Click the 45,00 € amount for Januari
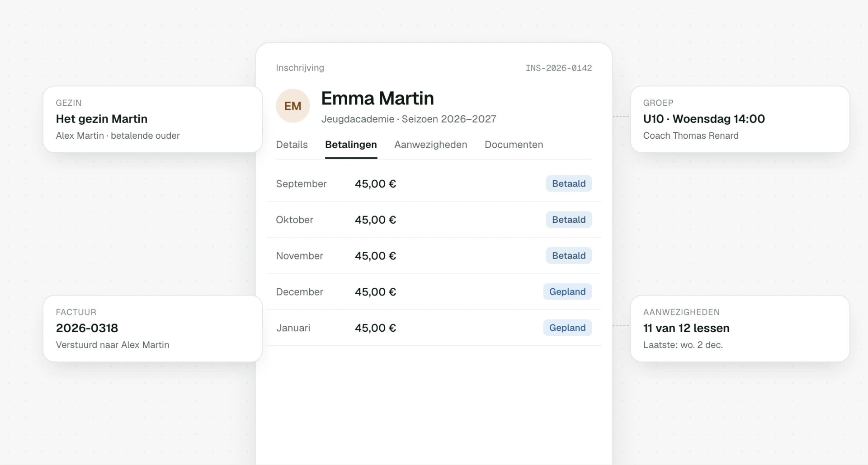The height and width of the screenshot is (465, 868). click(x=375, y=328)
